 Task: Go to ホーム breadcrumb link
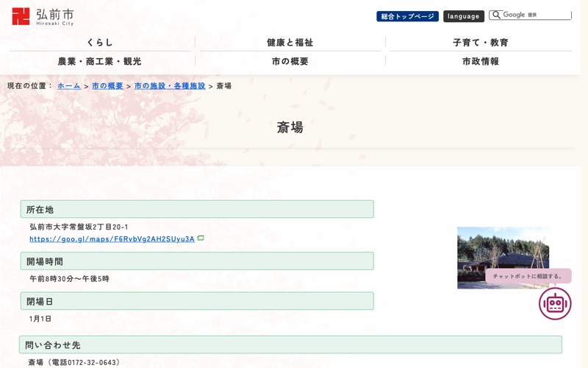click(x=69, y=85)
